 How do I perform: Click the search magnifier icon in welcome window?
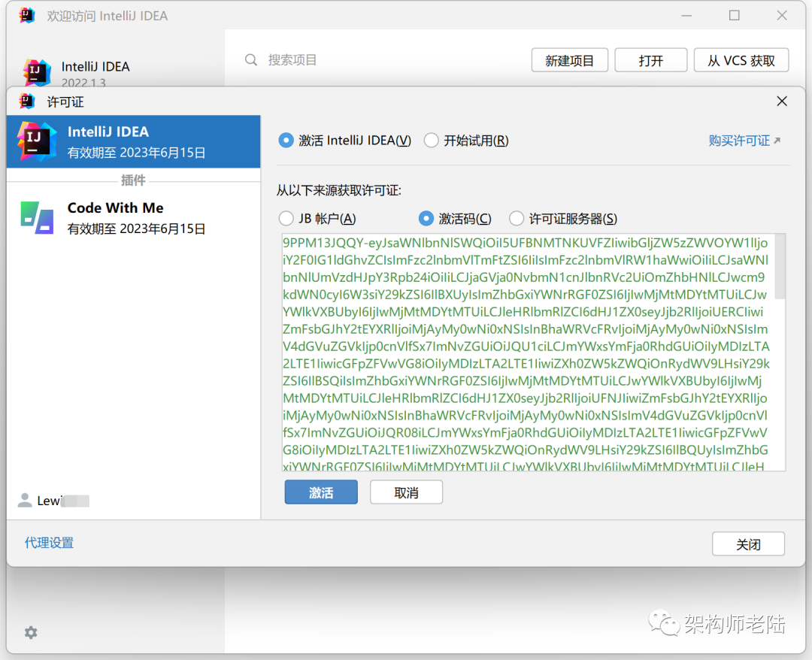coord(251,60)
